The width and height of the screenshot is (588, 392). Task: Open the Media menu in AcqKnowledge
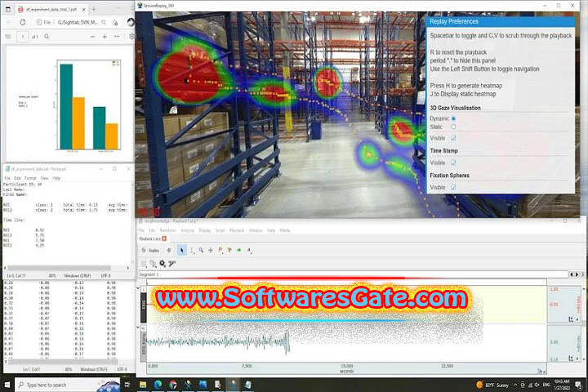[285, 230]
